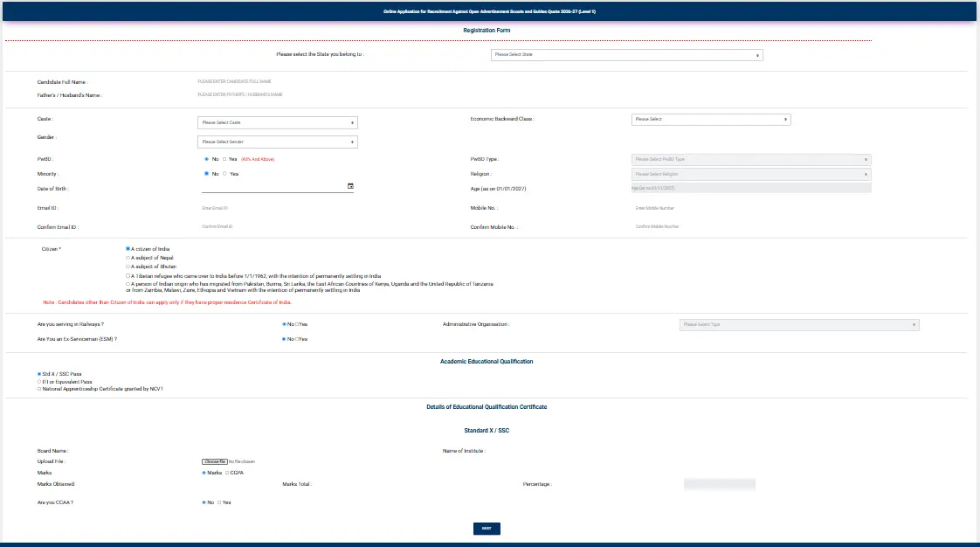Select ITI or Equivalent Pass qualification
The width and height of the screenshot is (980, 547).
pos(39,381)
